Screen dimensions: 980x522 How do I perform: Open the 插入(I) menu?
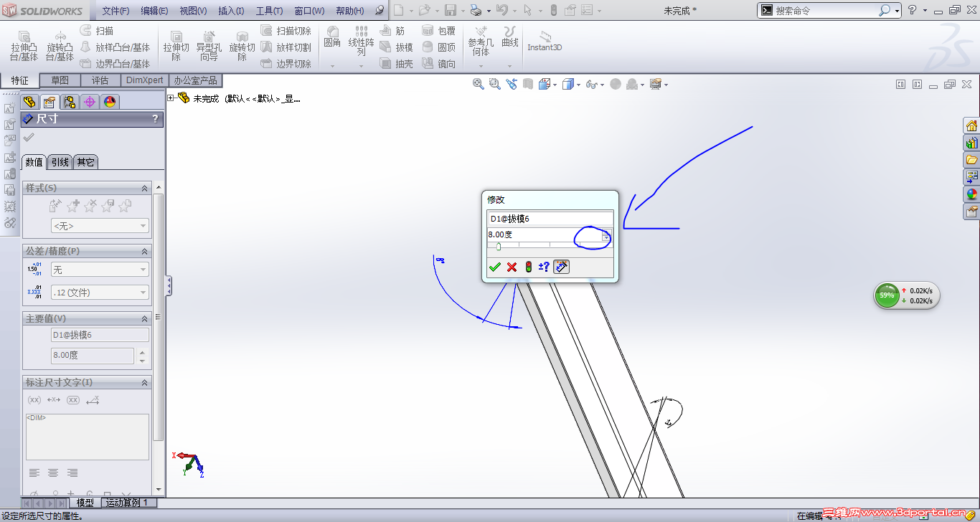[231, 11]
